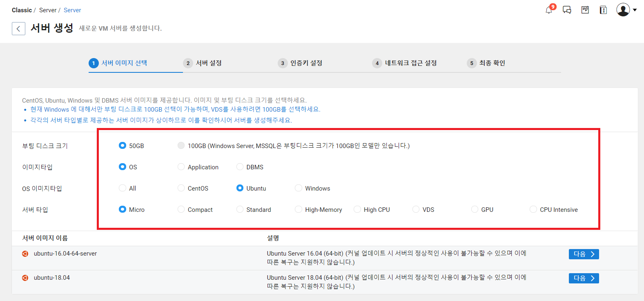644x301 pixels.
Task: Open step 4 네트워크 접근 설정 tab
Action: 405,63
